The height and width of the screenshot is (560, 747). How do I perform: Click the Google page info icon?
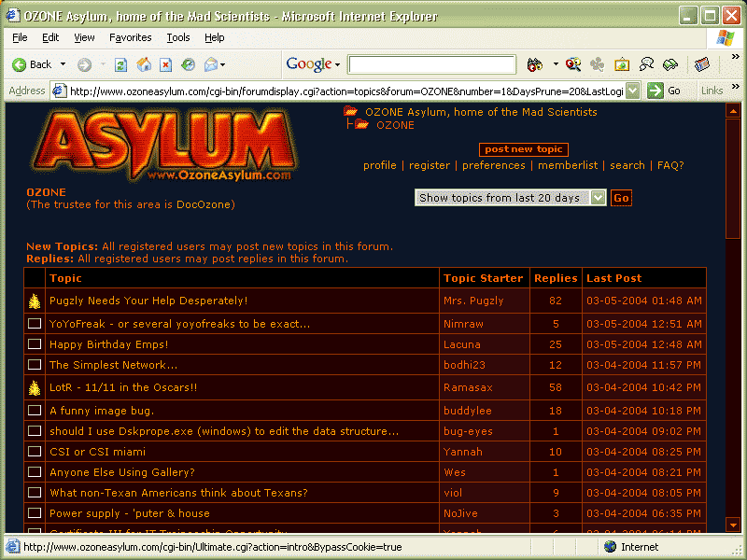(622, 64)
